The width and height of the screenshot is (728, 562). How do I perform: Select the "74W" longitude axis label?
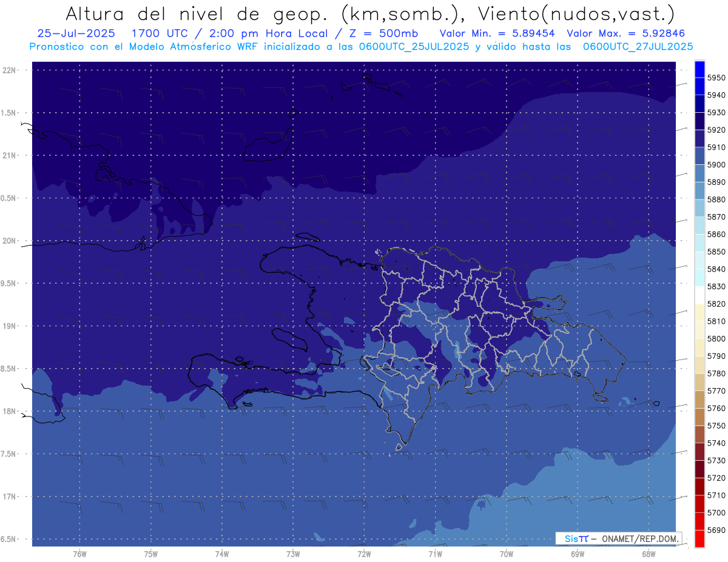222,554
